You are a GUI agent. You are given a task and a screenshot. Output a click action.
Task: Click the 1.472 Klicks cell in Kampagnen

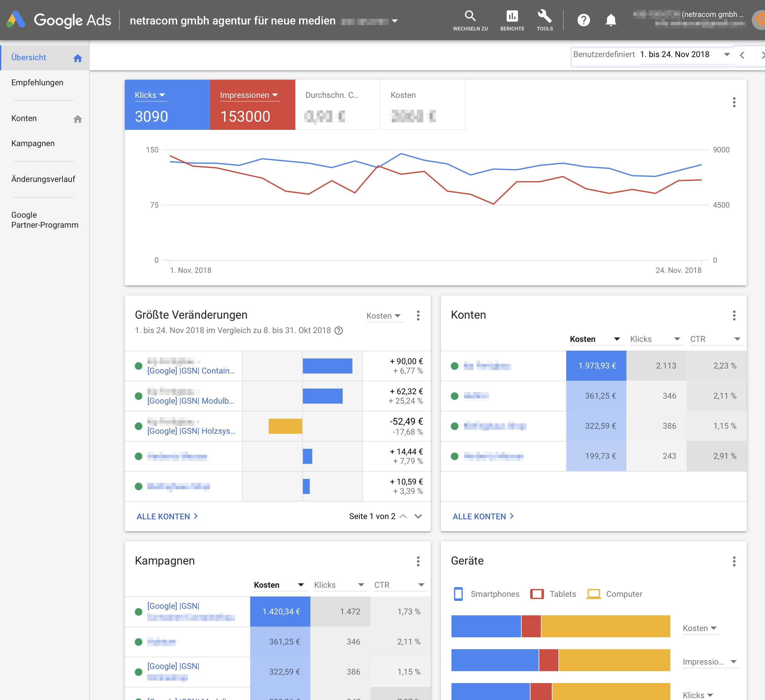tap(340, 612)
